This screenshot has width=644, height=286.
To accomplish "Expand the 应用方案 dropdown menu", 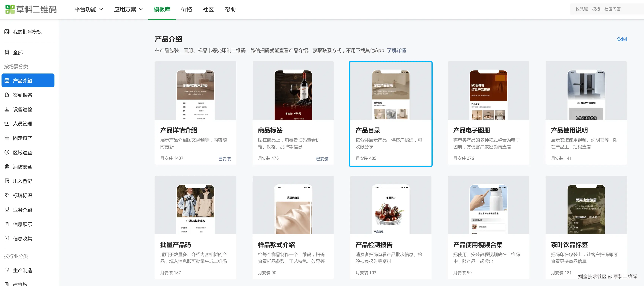I will pyautogui.click(x=128, y=9).
